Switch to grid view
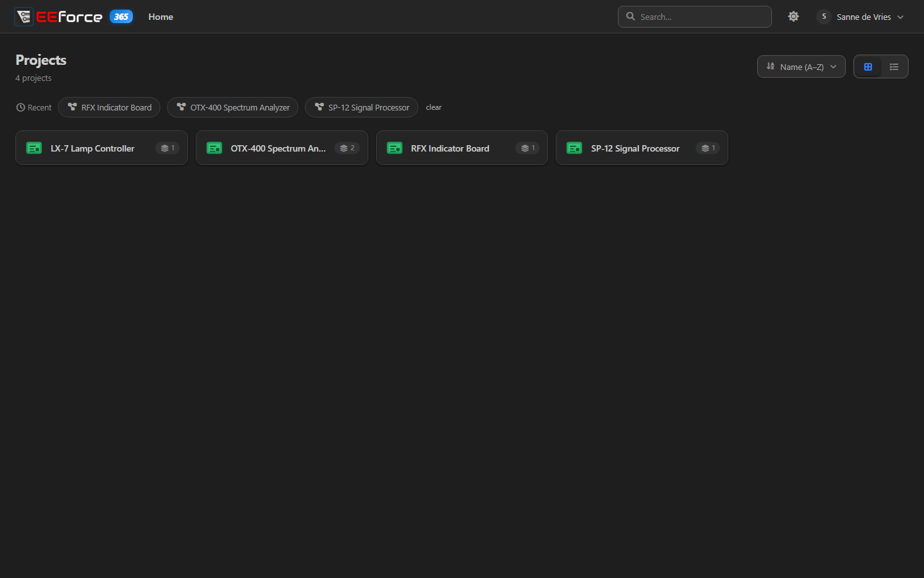 pos(868,67)
